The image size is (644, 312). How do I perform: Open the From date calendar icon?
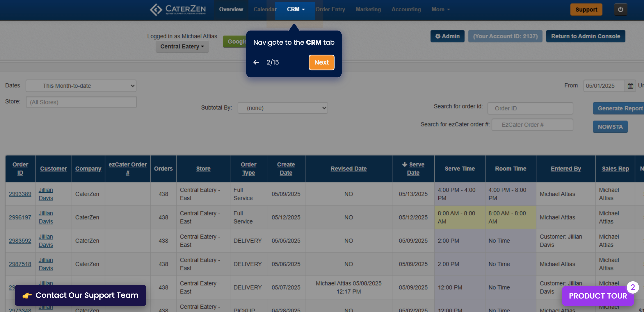[x=630, y=86]
